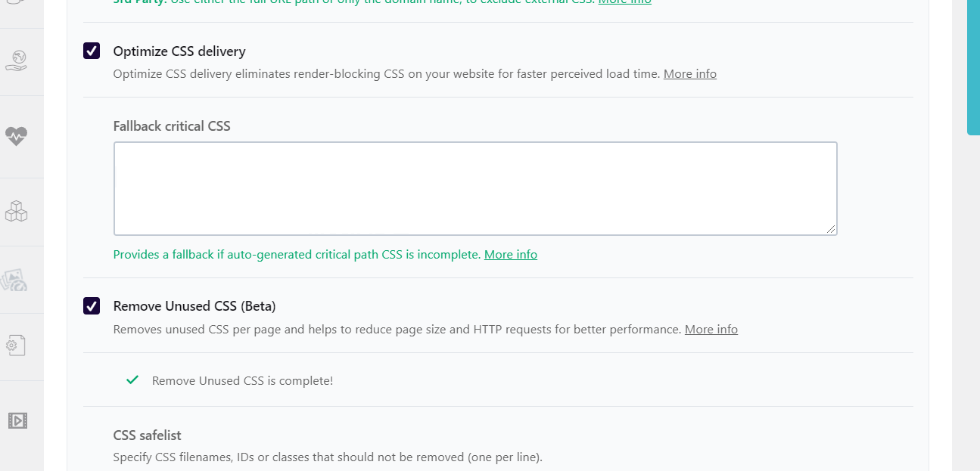Open the Add-ons cubes icon
Screen dimensions: 980x471
16,212
